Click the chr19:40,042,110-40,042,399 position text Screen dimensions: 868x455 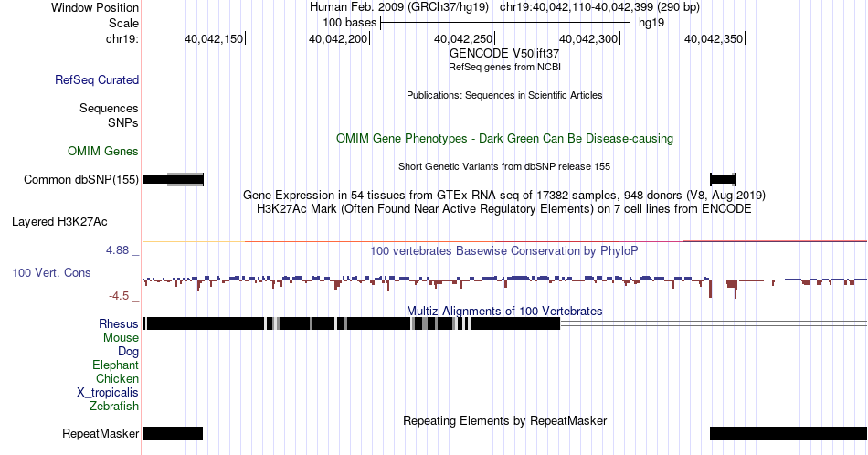click(x=599, y=7)
